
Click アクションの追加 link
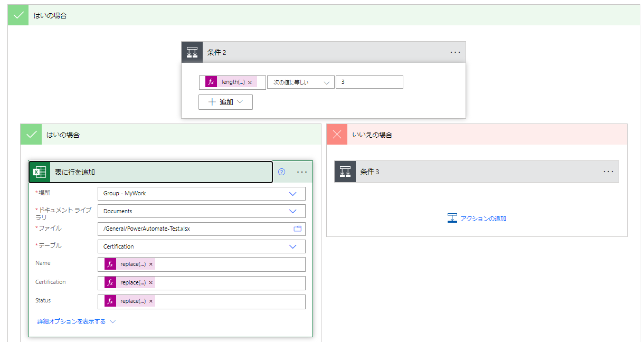click(483, 218)
